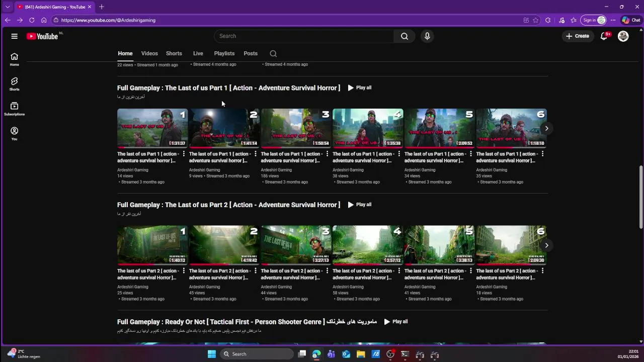Switch to the Videos tab
This screenshot has height=362, width=644.
149,53
